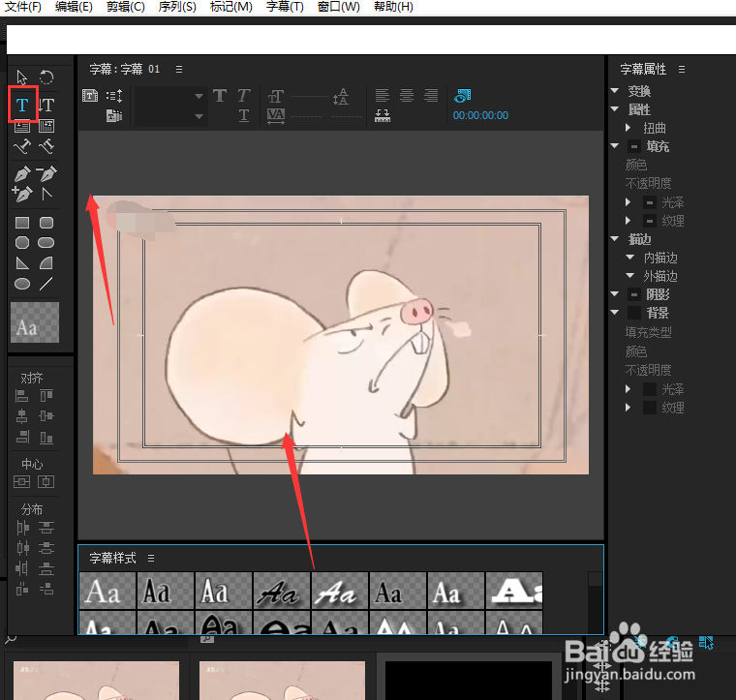Image resolution: width=736 pixels, height=700 pixels.
Task: Collapse the 外描边 section
Action: 629,275
